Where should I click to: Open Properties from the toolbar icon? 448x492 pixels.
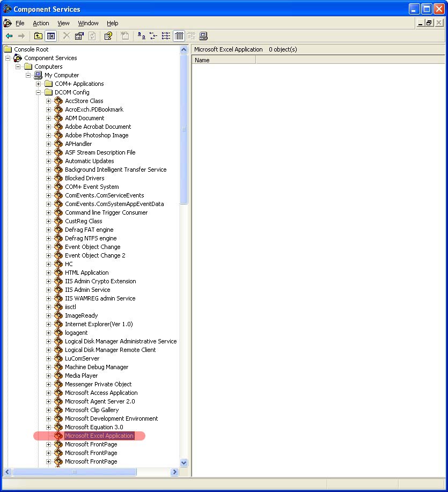(79, 36)
